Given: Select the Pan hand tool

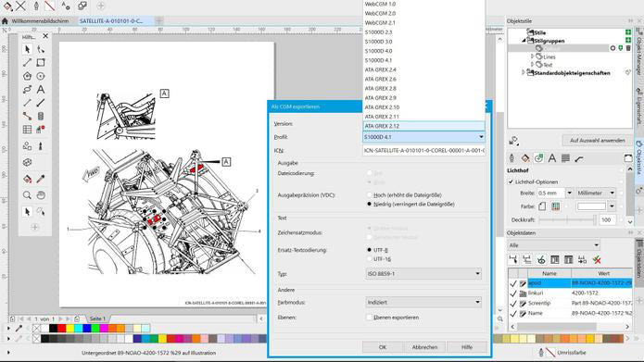Looking at the screenshot, I should click(41, 195).
